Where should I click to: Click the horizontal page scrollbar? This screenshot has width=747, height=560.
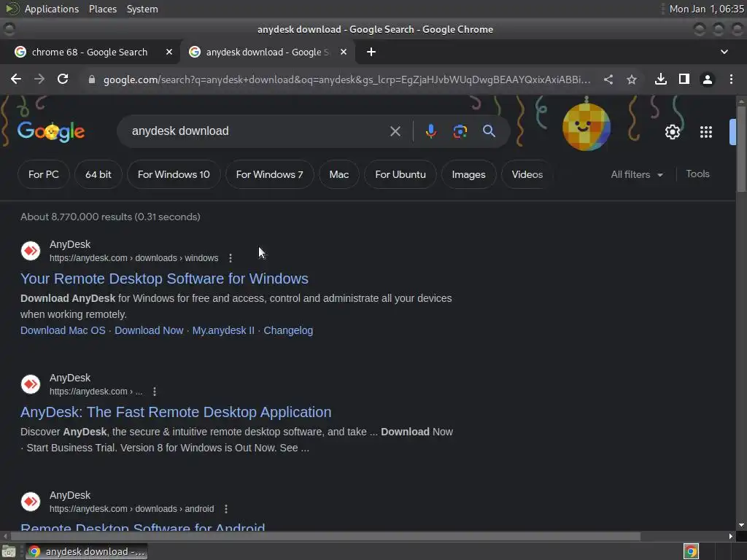pos(325,536)
